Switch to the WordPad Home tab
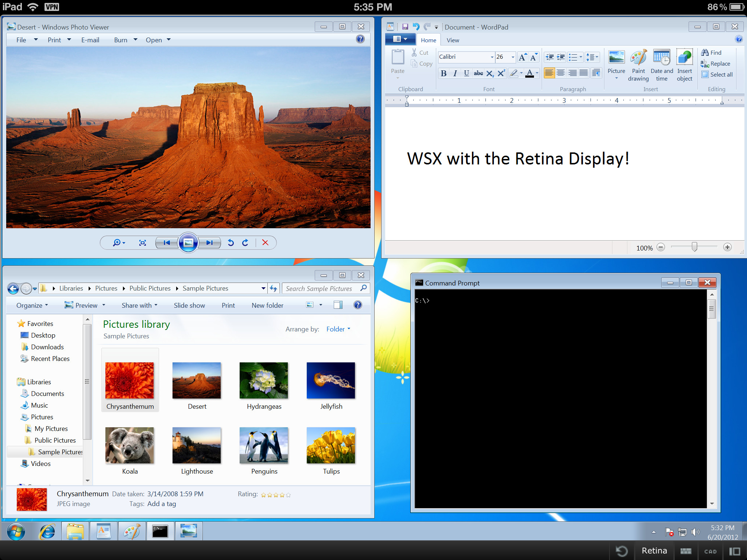The height and width of the screenshot is (560, 747). 428,40
